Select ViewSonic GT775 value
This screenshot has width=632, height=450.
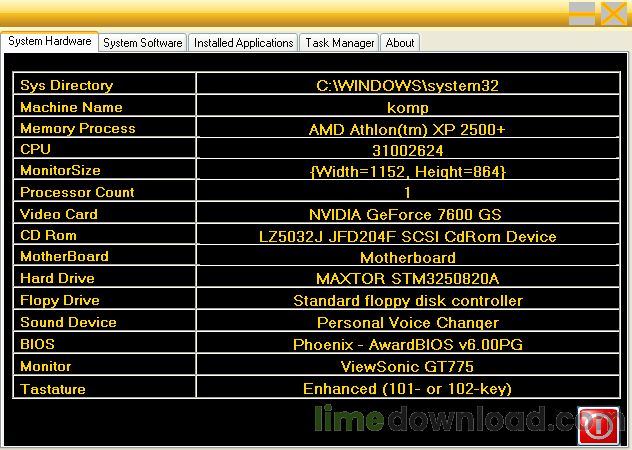[407, 365]
